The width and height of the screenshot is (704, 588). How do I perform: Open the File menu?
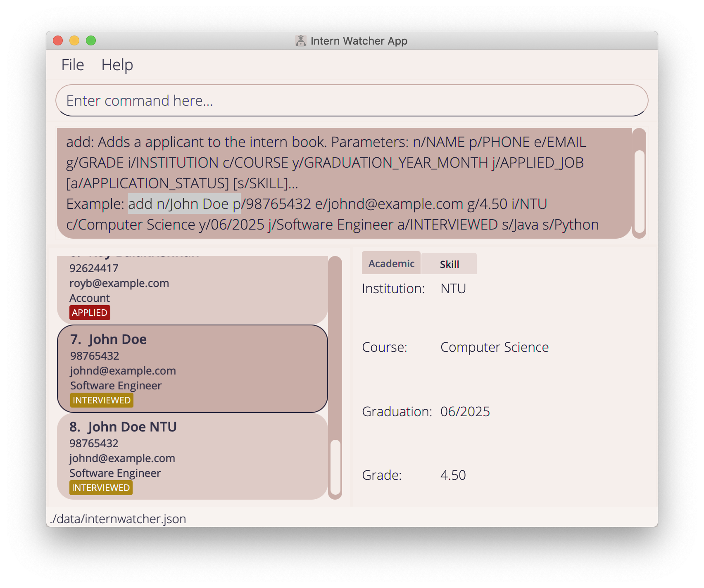click(73, 65)
